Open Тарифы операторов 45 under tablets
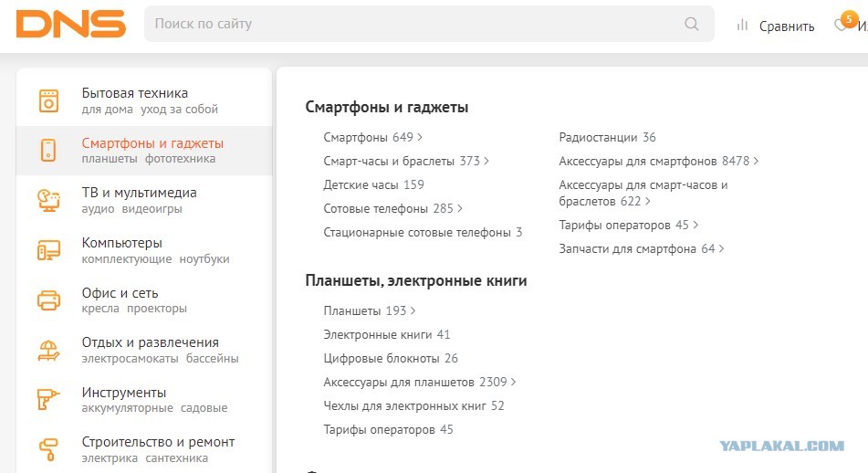Image resolution: width=868 pixels, height=473 pixels. click(388, 429)
